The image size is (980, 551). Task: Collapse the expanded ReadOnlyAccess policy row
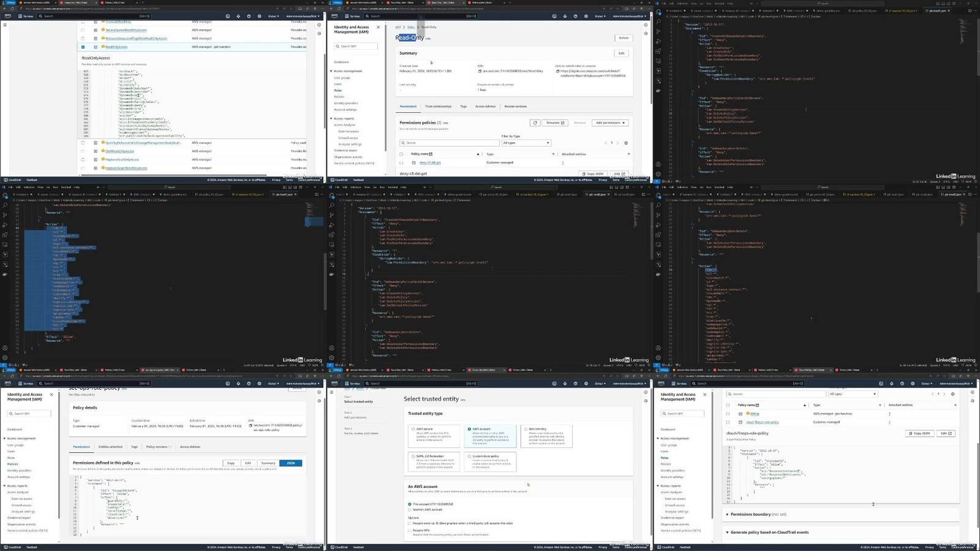pyautogui.click(x=96, y=47)
